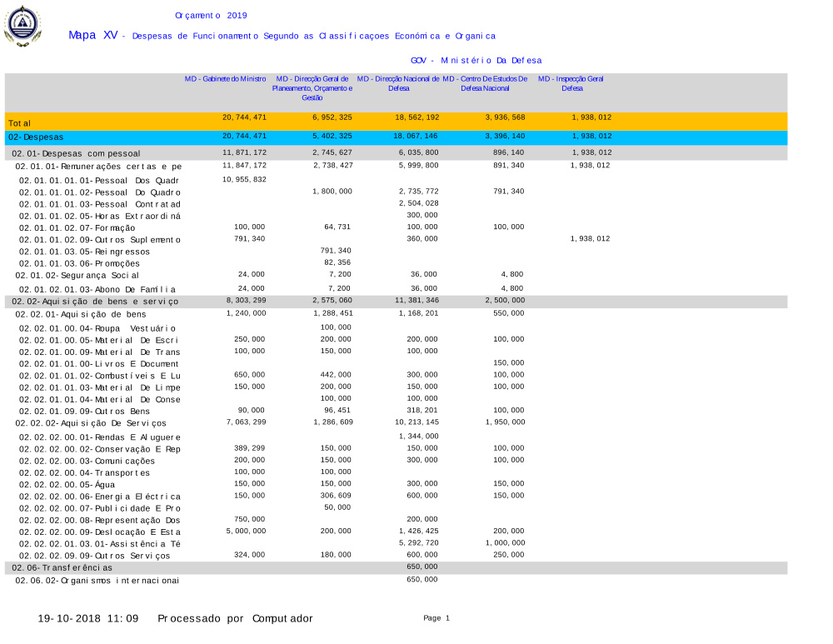Click the Mapa XV title heading
Screen dimensions: 833x644
(92, 35)
